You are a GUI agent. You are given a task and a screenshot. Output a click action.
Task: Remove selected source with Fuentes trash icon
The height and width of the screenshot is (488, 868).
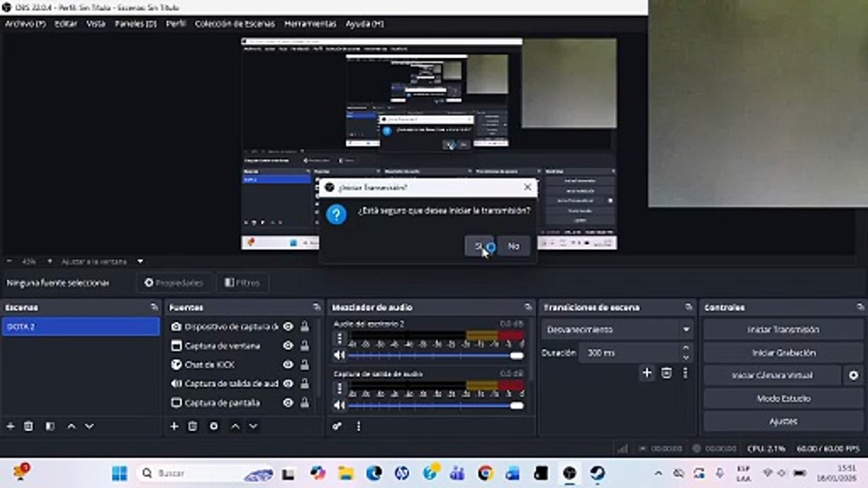193,426
